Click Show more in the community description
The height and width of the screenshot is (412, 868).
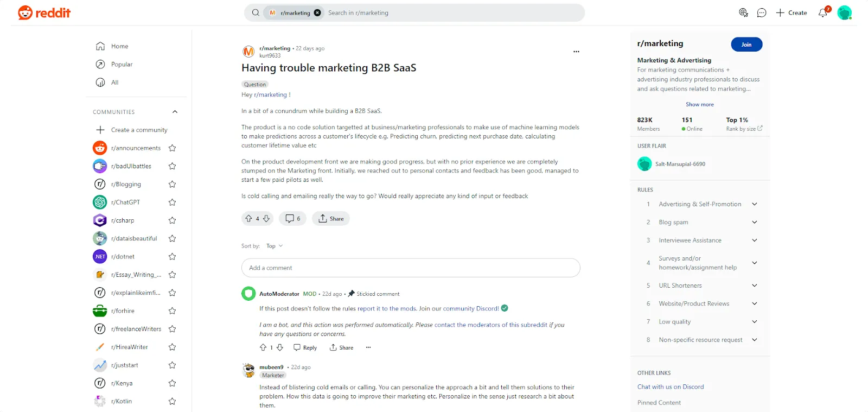pyautogui.click(x=700, y=104)
